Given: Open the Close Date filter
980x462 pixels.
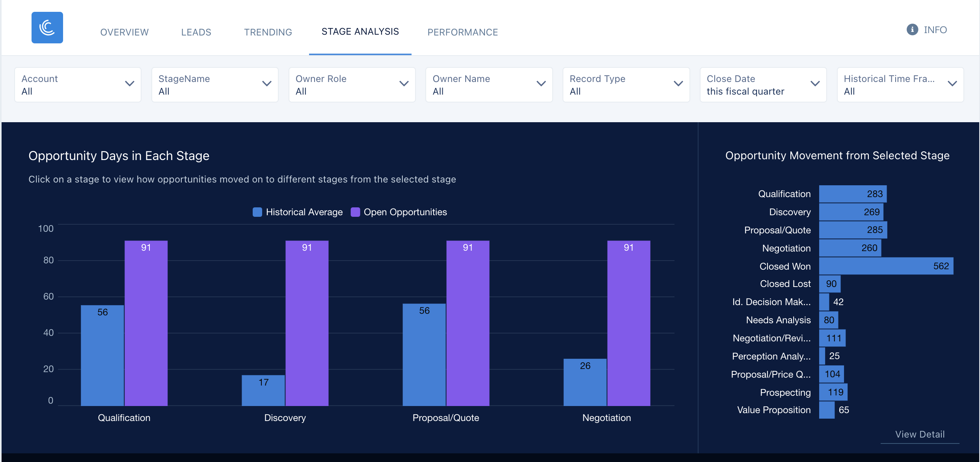Looking at the screenshot, I should 815,84.
